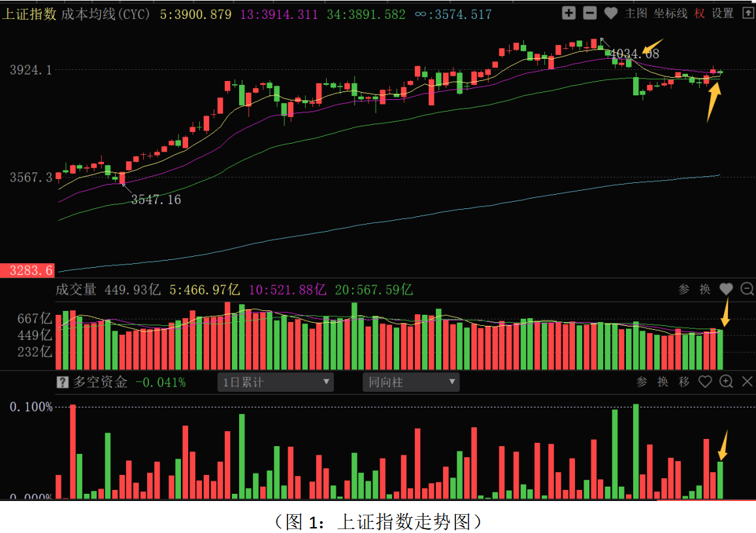Click the filled heart icon in 成交量 panel
756x533 pixels.
(726, 289)
